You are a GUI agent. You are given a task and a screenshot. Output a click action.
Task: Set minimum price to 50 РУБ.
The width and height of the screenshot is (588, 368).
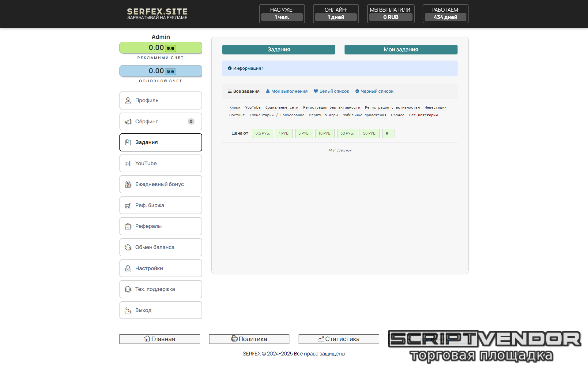[x=369, y=133]
